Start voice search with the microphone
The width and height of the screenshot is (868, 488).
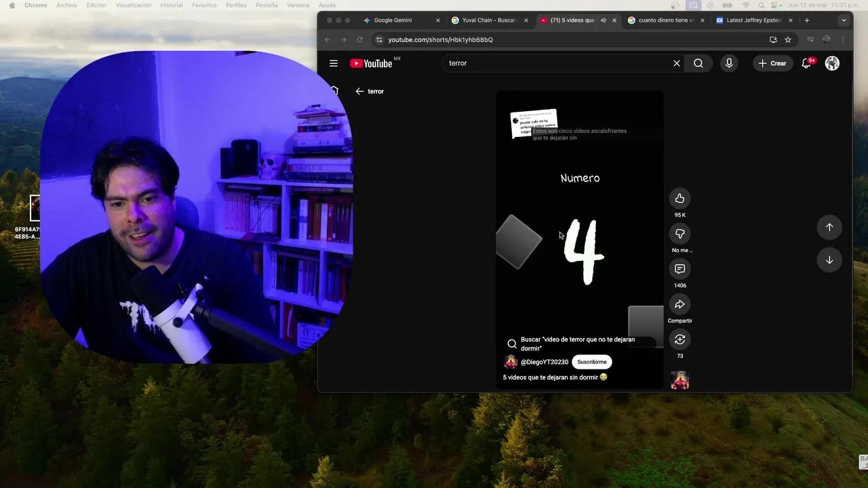click(x=729, y=63)
